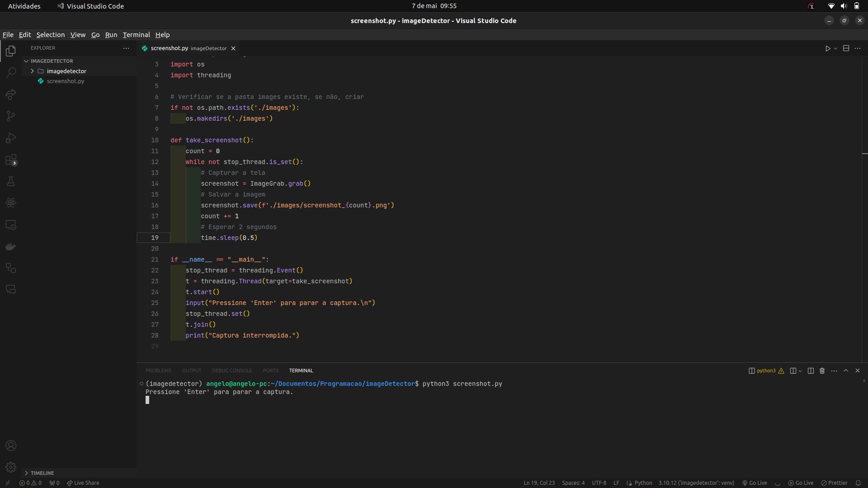Open the Edit menu

(x=25, y=35)
